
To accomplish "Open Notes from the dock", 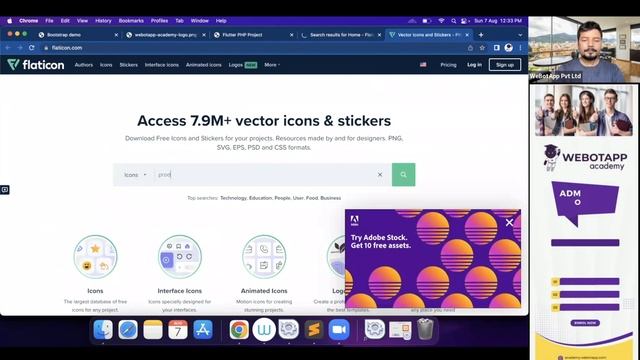I will click(x=153, y=329).
